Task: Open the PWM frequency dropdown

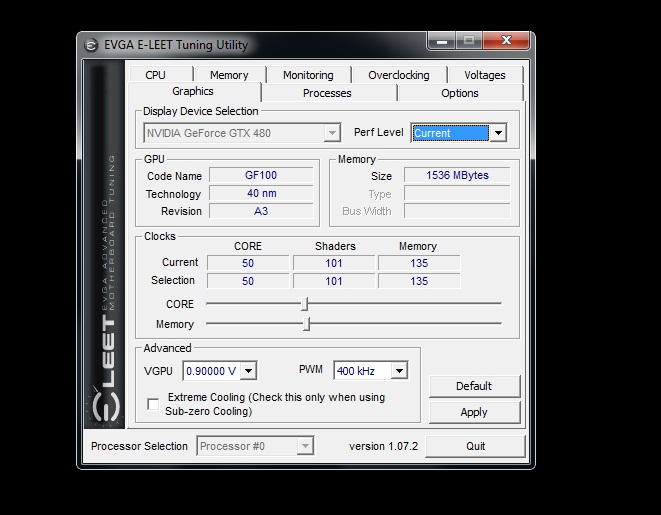Action: 398,371
